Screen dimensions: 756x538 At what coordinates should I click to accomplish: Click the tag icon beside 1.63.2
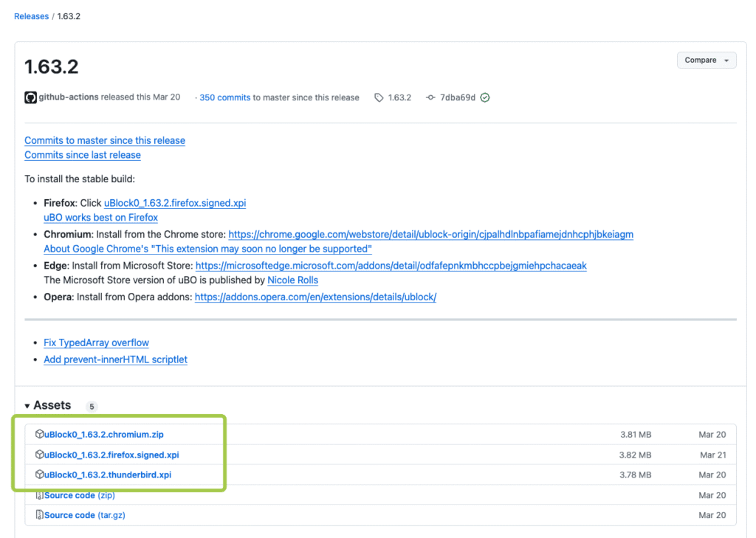point(379,98)
